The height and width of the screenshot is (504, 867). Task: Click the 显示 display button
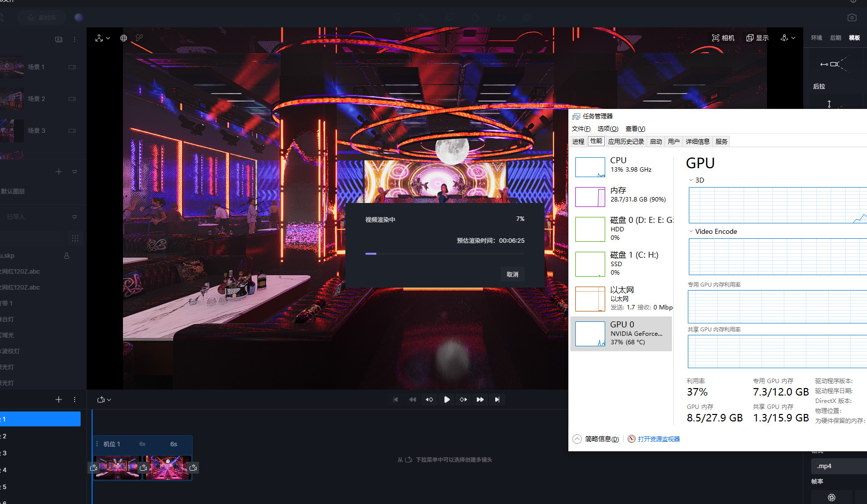point(758,38)
